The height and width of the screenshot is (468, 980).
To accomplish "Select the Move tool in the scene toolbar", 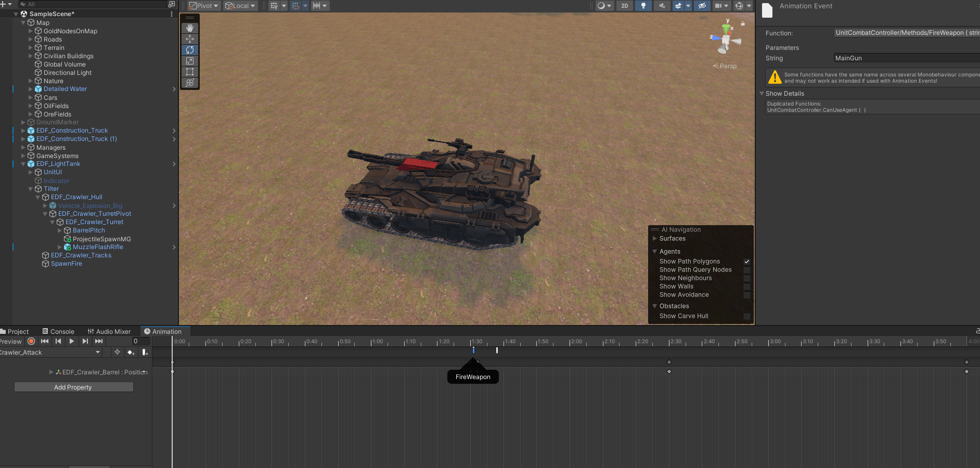I will [190, 39].
